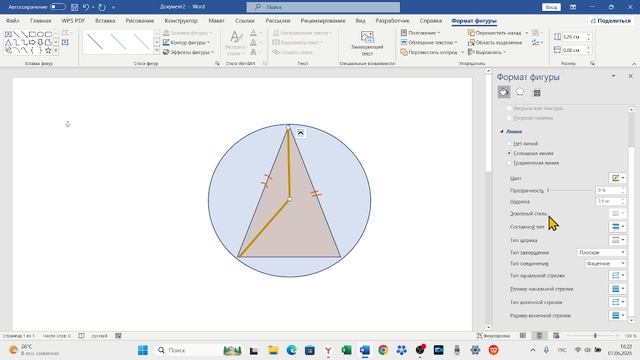Open Excel from the taskbar
The width and height of the screenshot is (640, 360).
[346, 350]
